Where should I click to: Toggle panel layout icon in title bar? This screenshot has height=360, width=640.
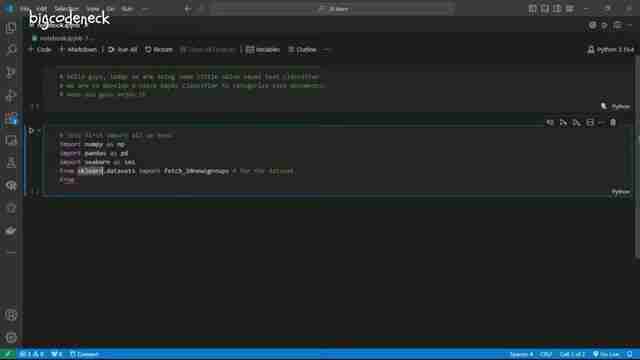tap(544, 9)
